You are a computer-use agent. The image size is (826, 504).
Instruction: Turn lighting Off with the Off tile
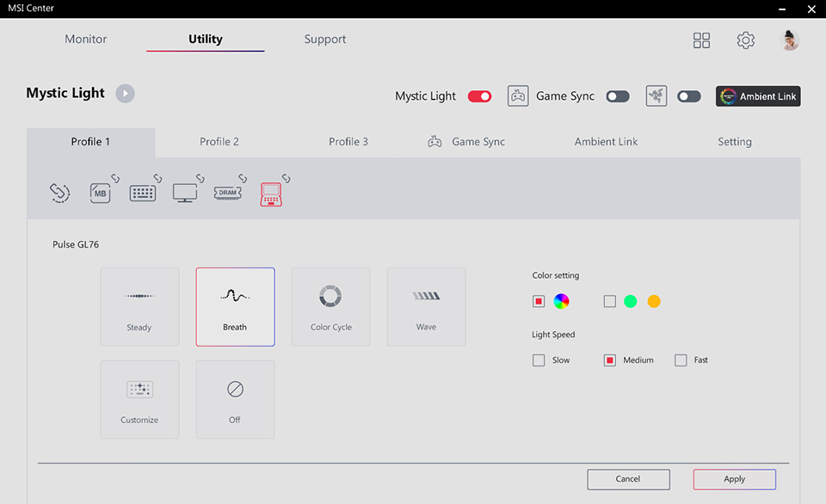click(x=236, y=400)
